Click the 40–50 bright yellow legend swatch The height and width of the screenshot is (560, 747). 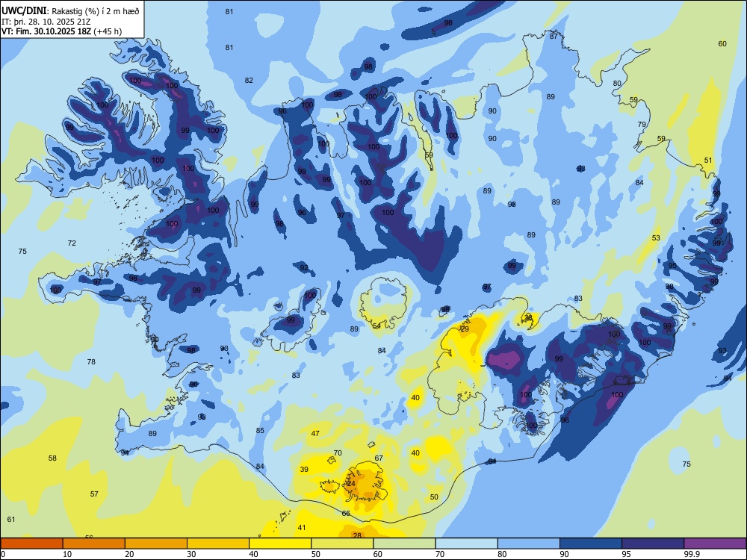pos(280,544)
